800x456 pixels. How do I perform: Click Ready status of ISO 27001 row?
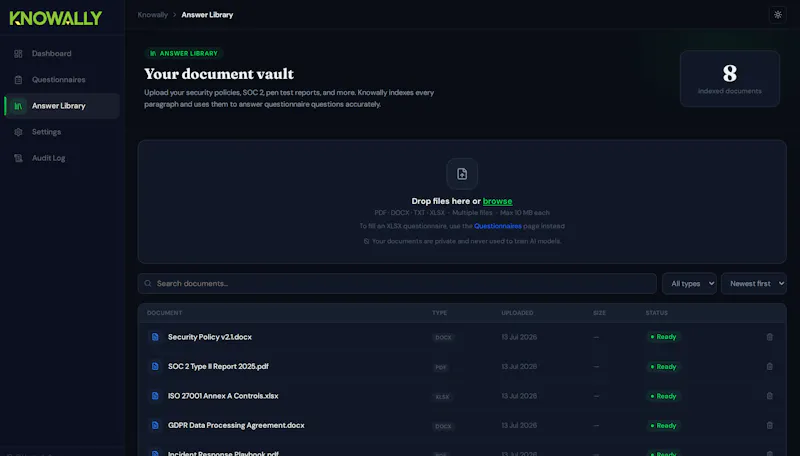click(663, 396)
